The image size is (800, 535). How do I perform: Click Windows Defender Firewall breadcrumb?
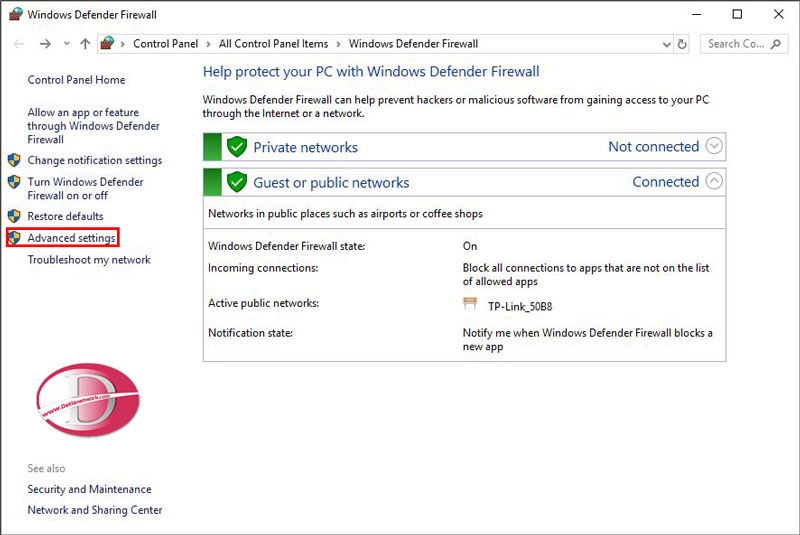(413, 44)
